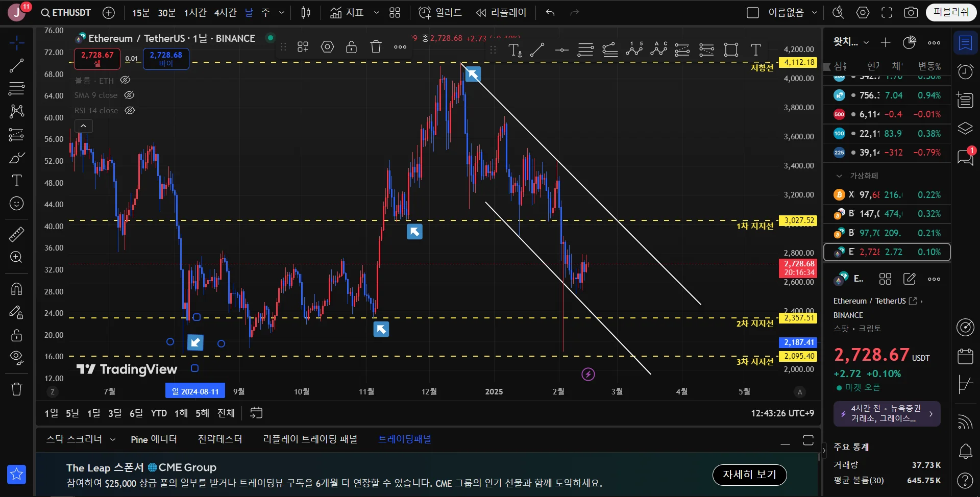Open the object tree layers panel
Image resolution: width=980 pixels, height=497 pixels.
[x=965, y=128]
